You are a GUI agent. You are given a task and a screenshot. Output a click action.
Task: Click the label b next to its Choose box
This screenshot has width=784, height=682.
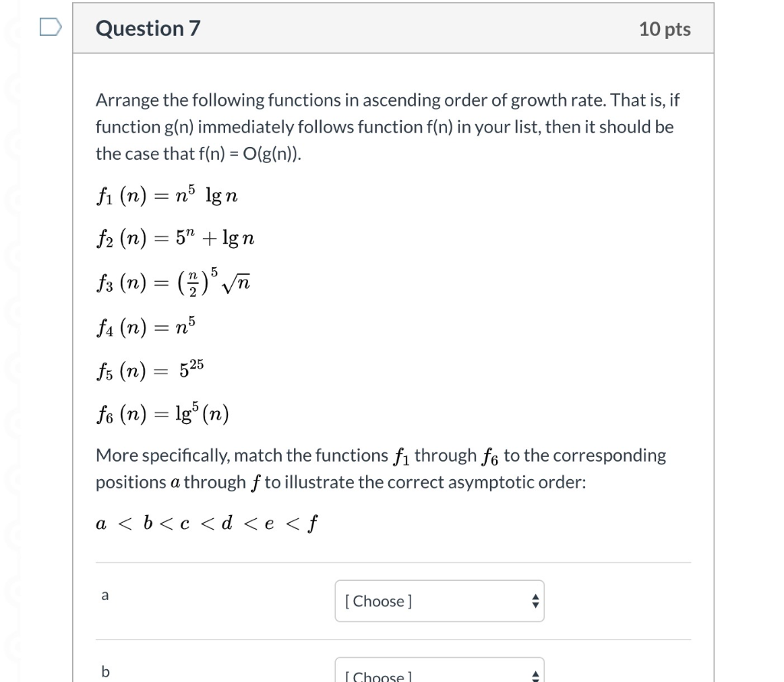click(x=105, y=671)
